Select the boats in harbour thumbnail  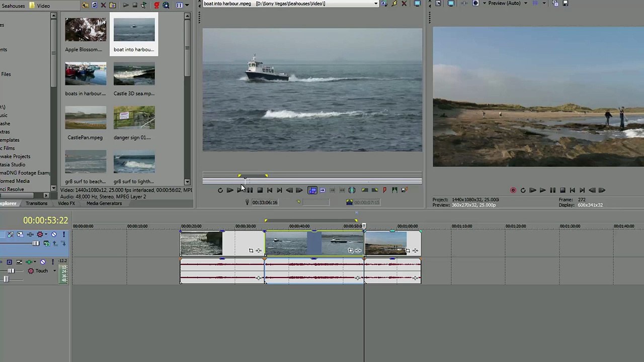tap(86, 74)
